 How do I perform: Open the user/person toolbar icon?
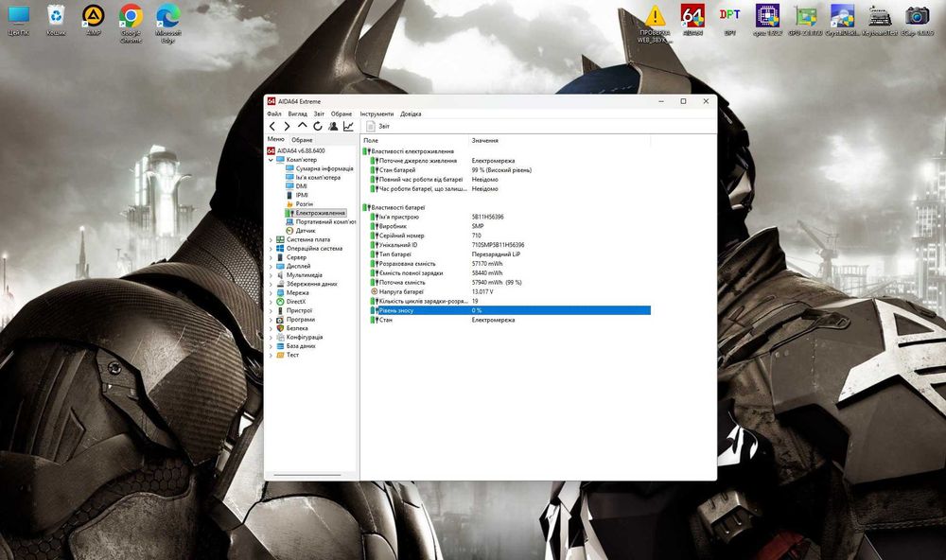(x=333, y=126)
